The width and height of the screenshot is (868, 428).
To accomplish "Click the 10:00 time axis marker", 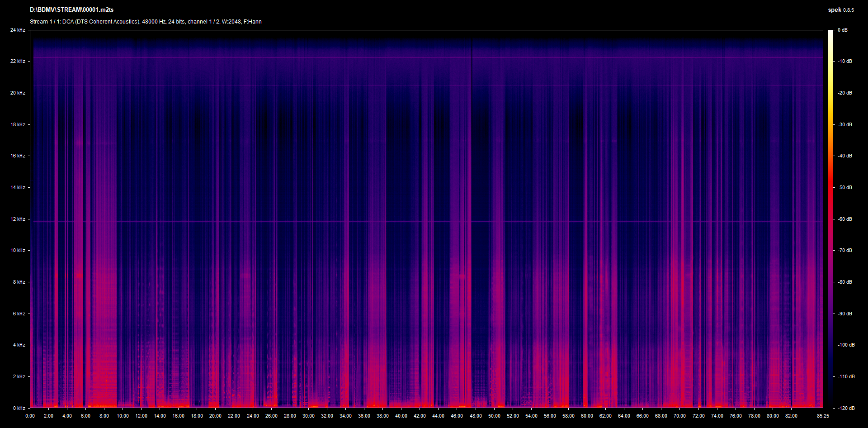I will 123,416.
